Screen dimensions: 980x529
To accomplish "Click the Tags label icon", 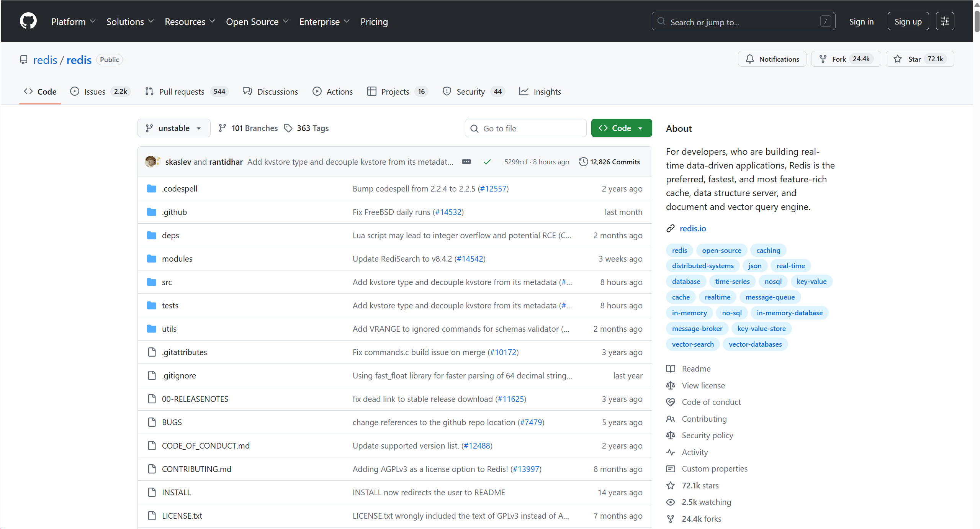I will 288,128.
